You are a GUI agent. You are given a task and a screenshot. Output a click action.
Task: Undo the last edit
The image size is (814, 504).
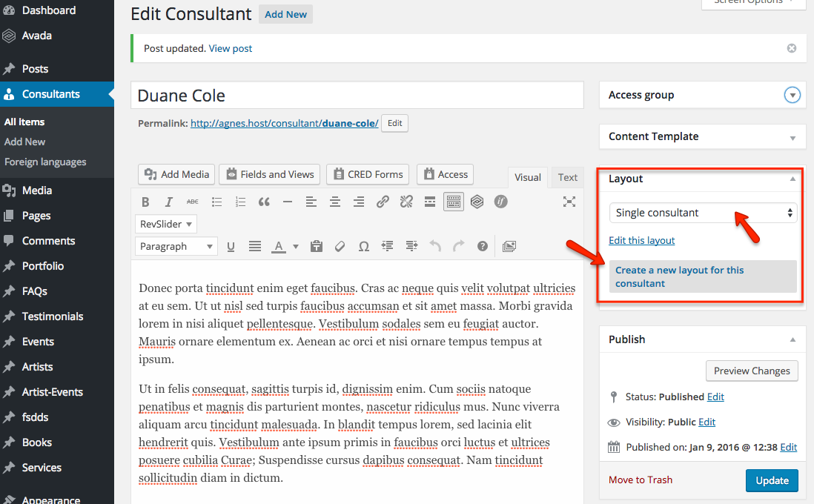[435, 247]
